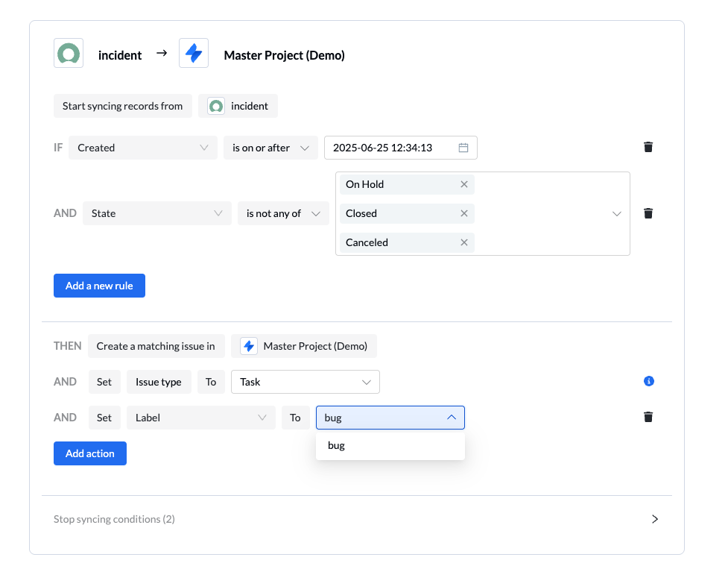Delete the State rule via trash icon
This screenshot has width=728, height=566.
click(648, 213)
